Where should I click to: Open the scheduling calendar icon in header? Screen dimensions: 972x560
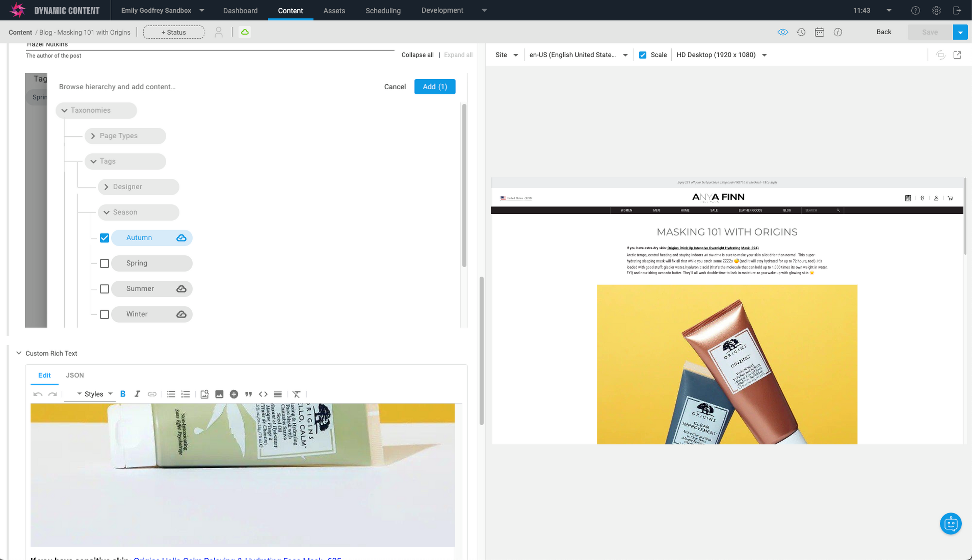coord(820,32)
